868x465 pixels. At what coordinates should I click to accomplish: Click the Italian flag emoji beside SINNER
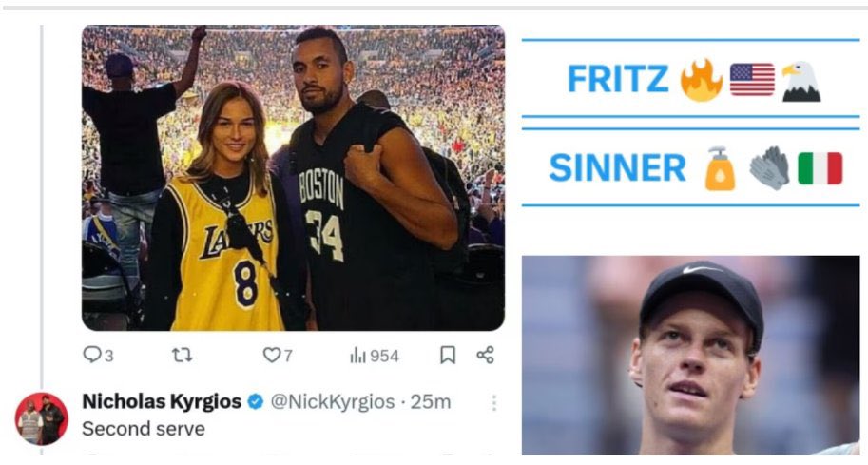point(820,168)
